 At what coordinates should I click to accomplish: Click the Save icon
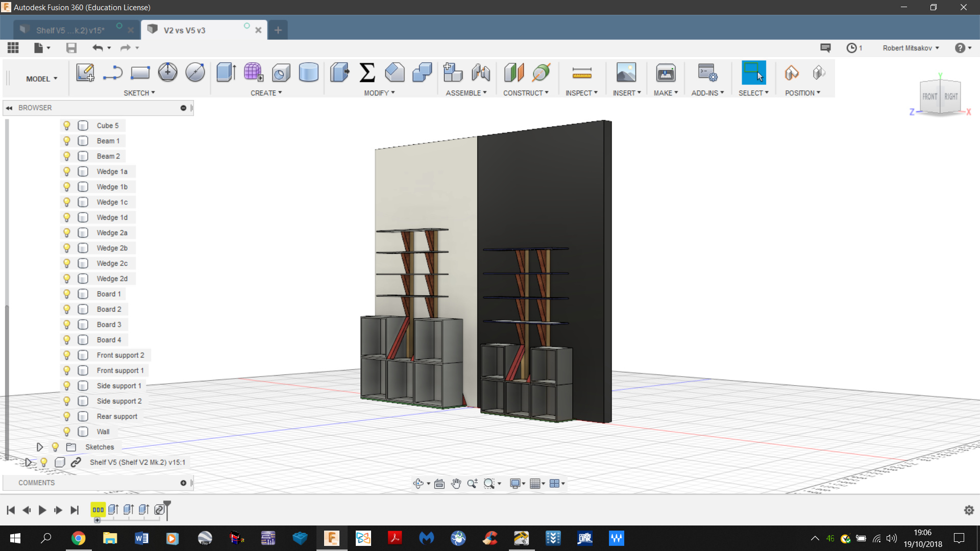coord(71,48)
